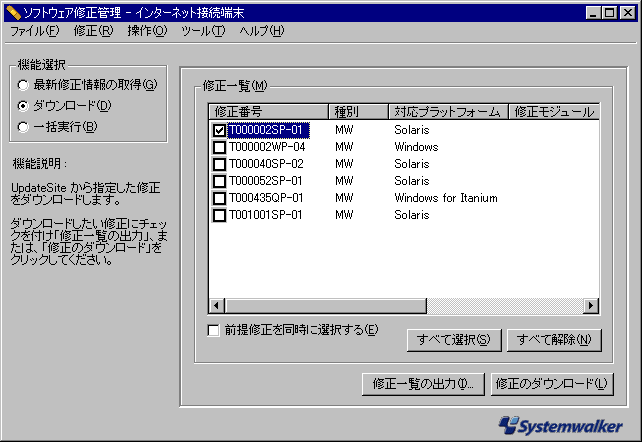Viewport: 642px width, 442px height.
Task: Maximize the ソフトウェア修正管理 window
Action: [x=609, y=13]
